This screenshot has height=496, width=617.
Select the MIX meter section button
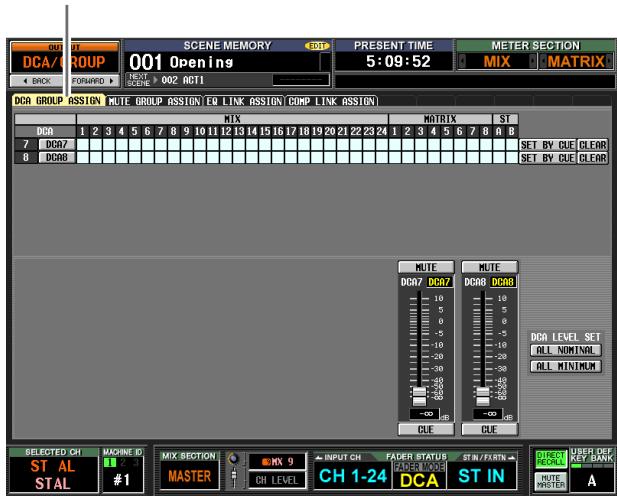point(497,61)
